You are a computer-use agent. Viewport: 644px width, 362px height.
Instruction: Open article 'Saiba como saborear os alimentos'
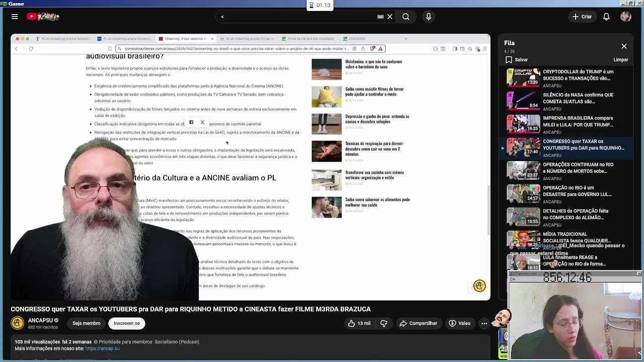point(377,202)
